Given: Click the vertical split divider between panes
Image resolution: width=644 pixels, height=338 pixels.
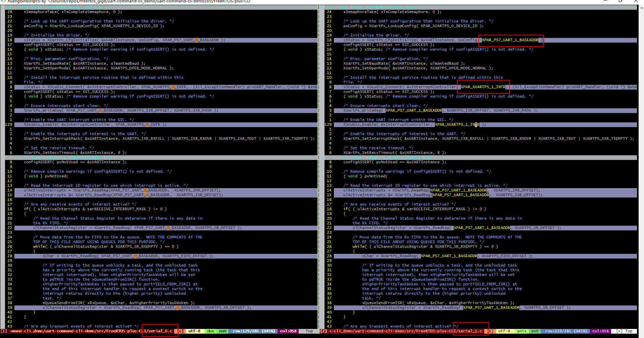Looking at the screenshot, I should point(319,168).
